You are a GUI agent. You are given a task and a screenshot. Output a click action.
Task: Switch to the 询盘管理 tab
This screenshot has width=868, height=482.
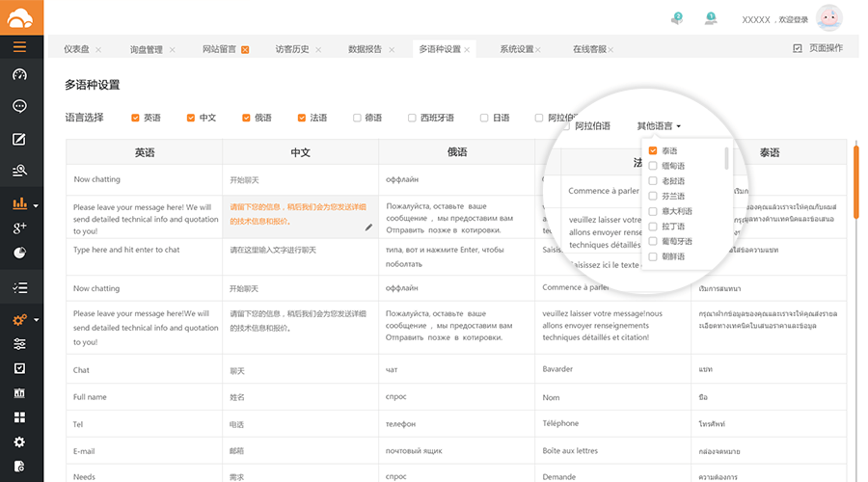pyautogui.click(x=147, y=50)
